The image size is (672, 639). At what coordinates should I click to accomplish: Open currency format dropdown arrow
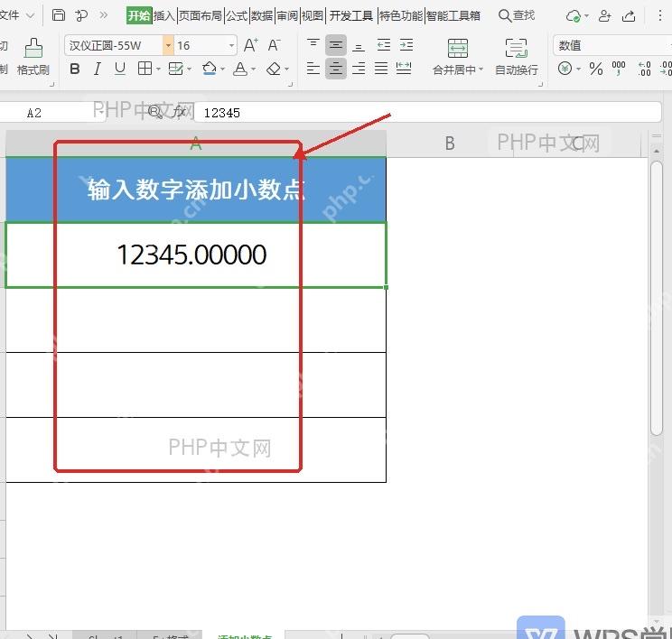click(x=579, y=69)
